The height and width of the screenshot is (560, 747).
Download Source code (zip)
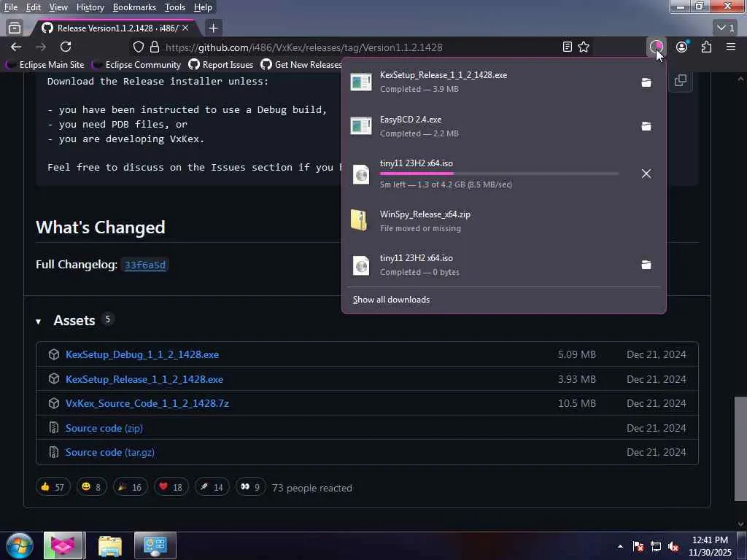tap(104, 428)
